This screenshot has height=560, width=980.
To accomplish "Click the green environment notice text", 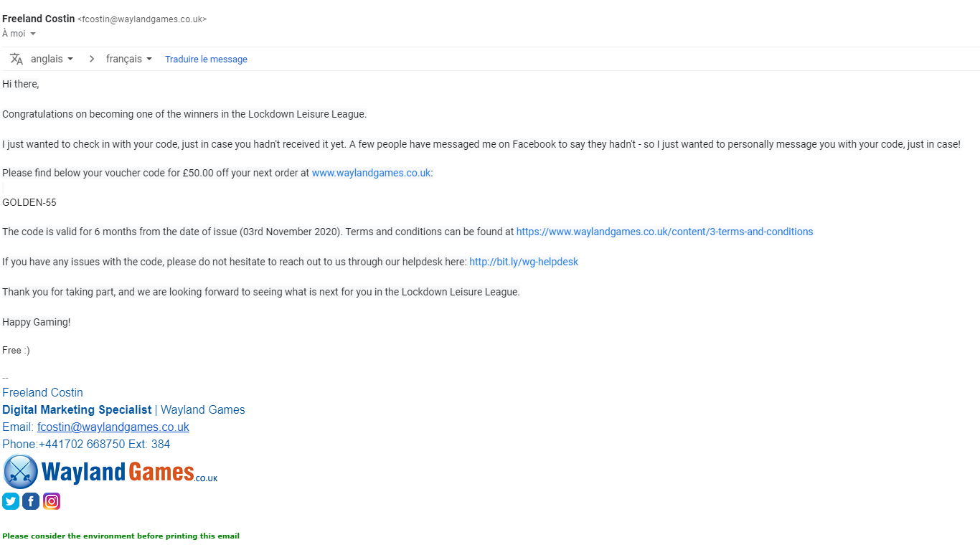I will tap(121, 536).
